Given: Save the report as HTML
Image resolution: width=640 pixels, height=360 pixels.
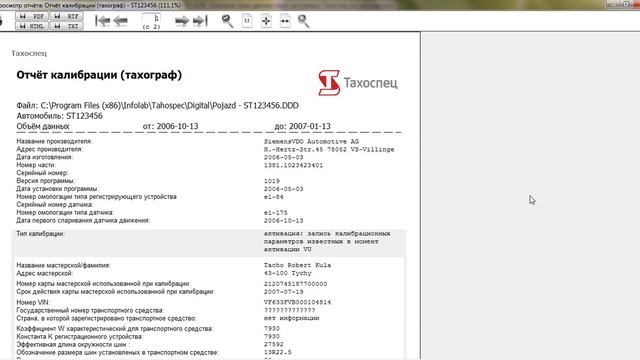Looking at the screenshot, I should pyautogui.click(x=32, y=26).
